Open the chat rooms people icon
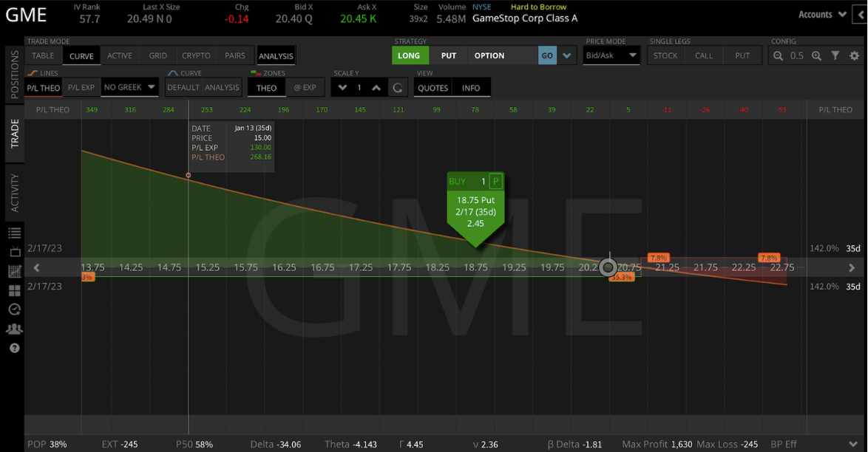This screenshot has width=868, height=452. [x=13, y=329]
